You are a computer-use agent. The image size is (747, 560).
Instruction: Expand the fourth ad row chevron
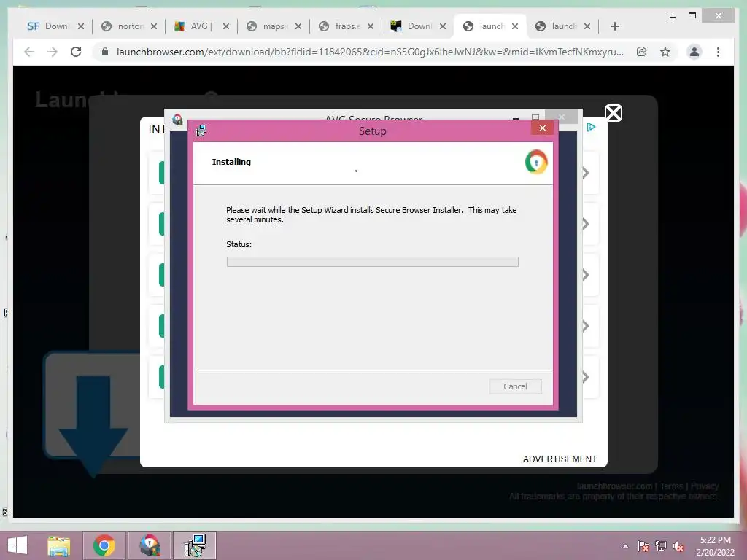click(x=586, y=326)
